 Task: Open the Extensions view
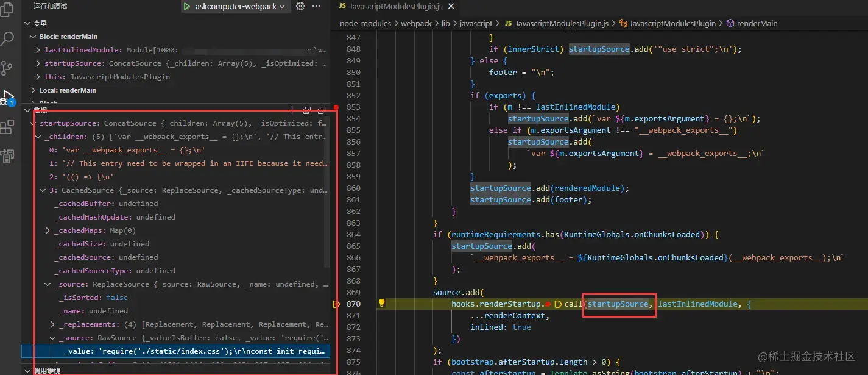coord(7,127)
